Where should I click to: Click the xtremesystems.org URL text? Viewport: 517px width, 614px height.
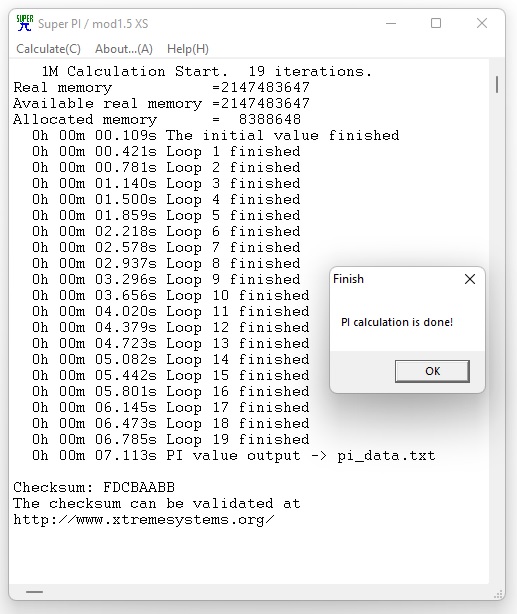tap(144, 520)
